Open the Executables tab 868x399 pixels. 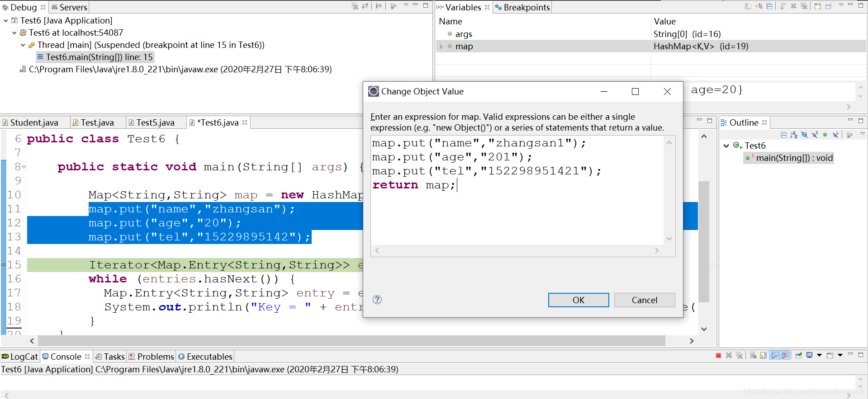(205, 357)
